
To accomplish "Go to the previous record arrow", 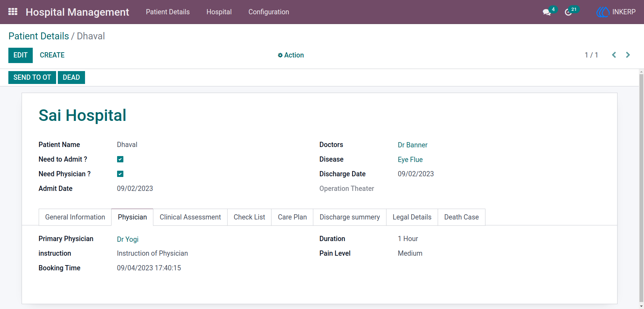I will click(x=614, y=55).
